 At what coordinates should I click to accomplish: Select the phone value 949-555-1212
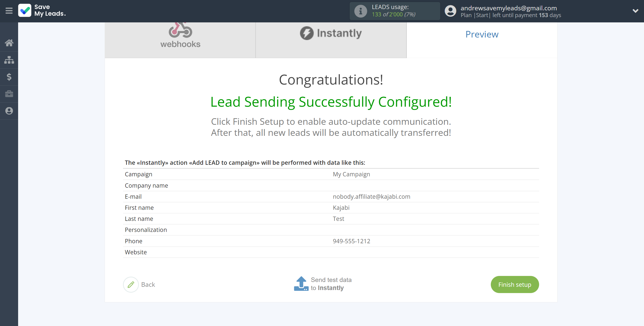point(351,241)
